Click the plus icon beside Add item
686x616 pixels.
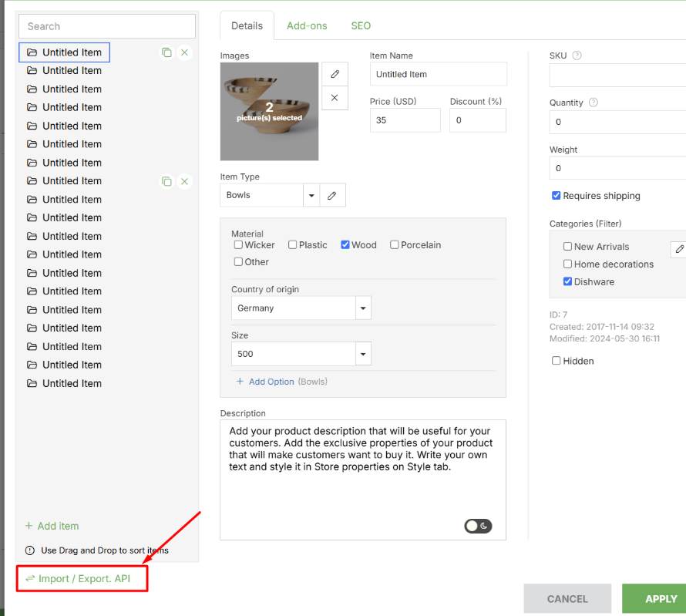29,526
